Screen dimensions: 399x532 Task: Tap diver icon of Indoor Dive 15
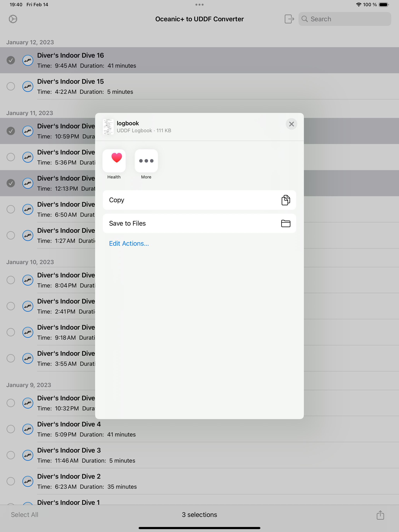[x=28, y=86]
